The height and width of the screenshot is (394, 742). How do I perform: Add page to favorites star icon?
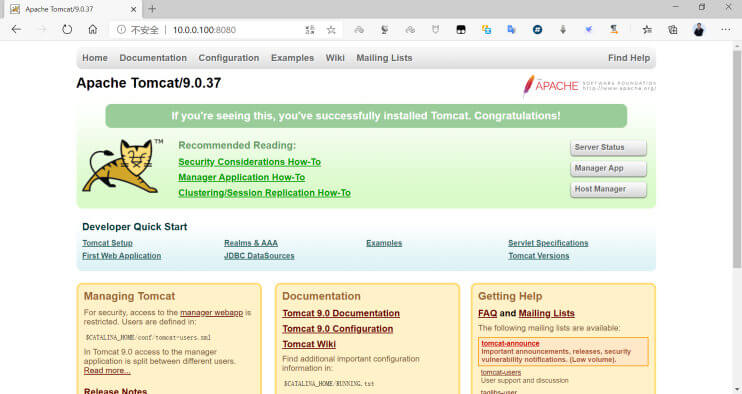tap(331, 30)
